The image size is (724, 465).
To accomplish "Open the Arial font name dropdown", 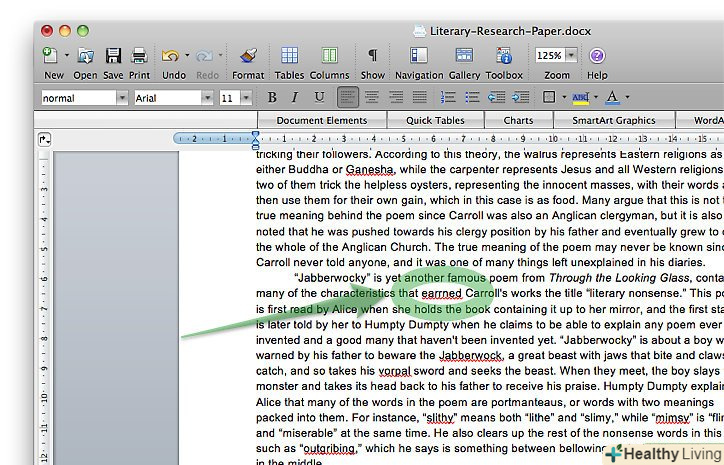I will coord(207,98).
